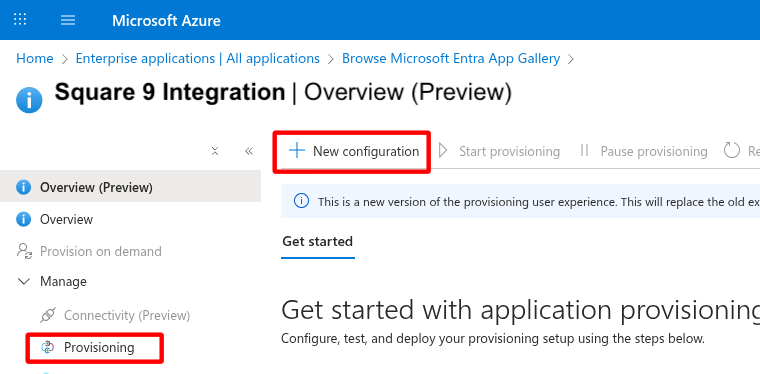Click the chevron after Home in breadcrumb

pos(65,59)
